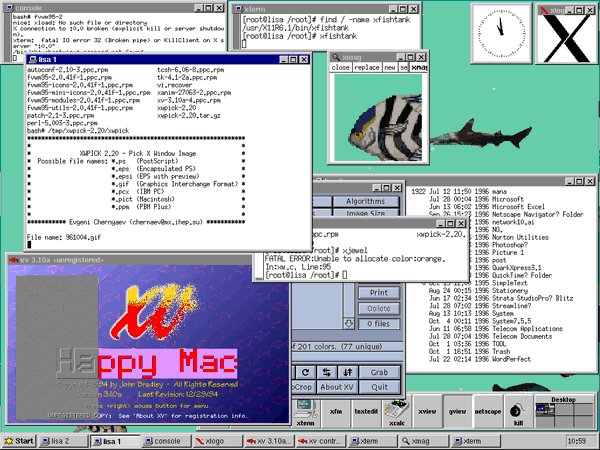The height and width of the screenshot is (450, 600).
Task: Click 'perl-5.003-3.ppc.rpm' in lisa 1
Action: 62,123
